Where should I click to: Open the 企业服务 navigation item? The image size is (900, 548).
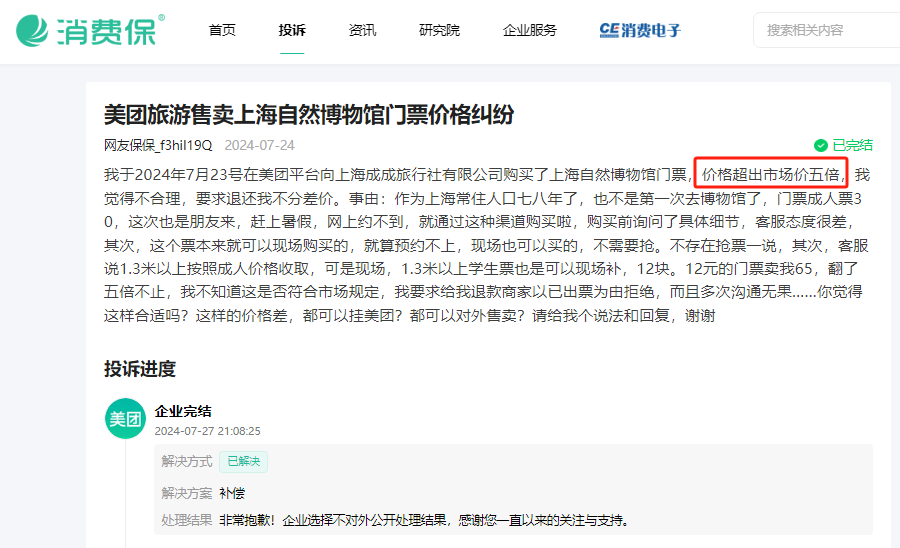[x=530, y=30]
